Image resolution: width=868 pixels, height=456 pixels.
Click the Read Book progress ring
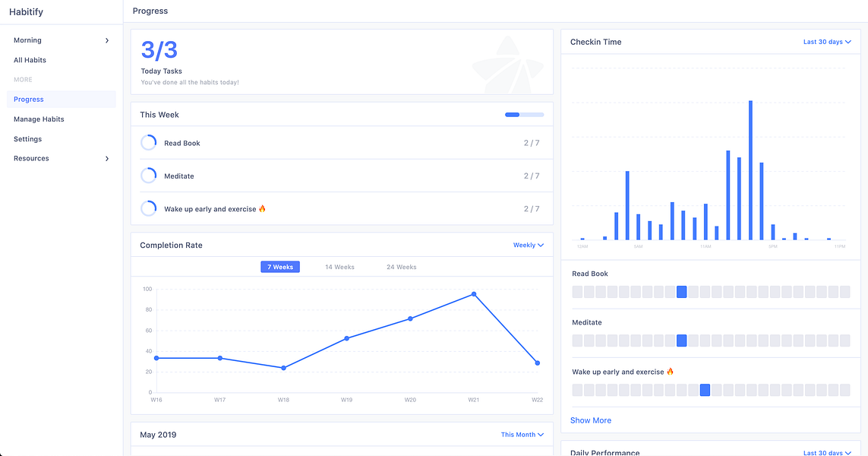148,142
